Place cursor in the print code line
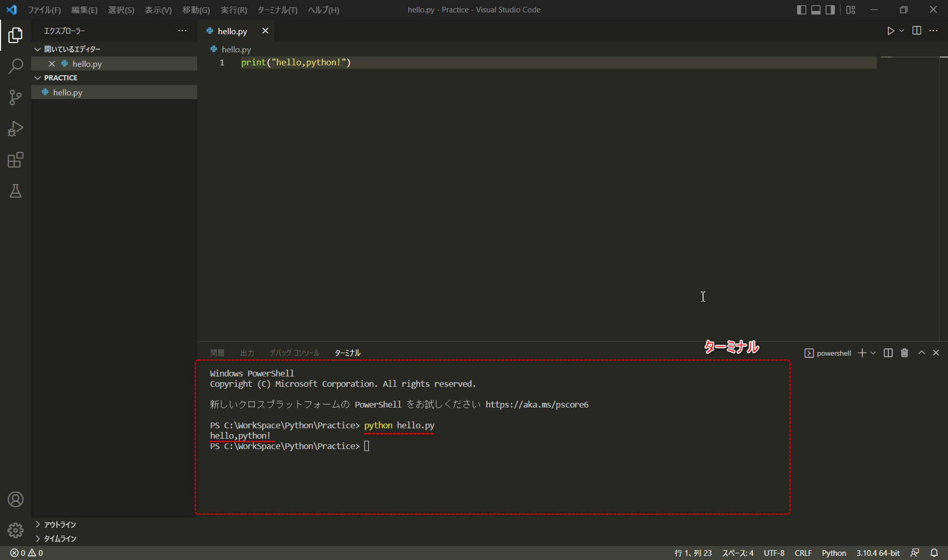948x560 pixels. (559, 62)
